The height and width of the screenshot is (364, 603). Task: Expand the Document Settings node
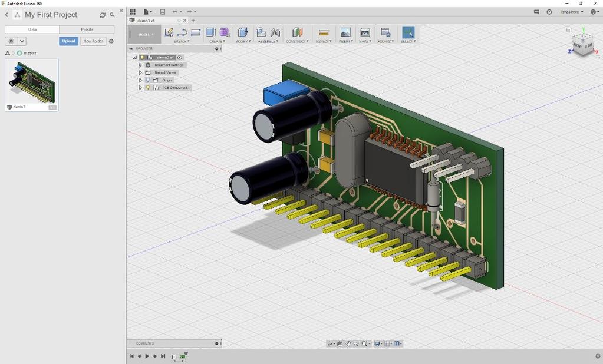point(140,65)
